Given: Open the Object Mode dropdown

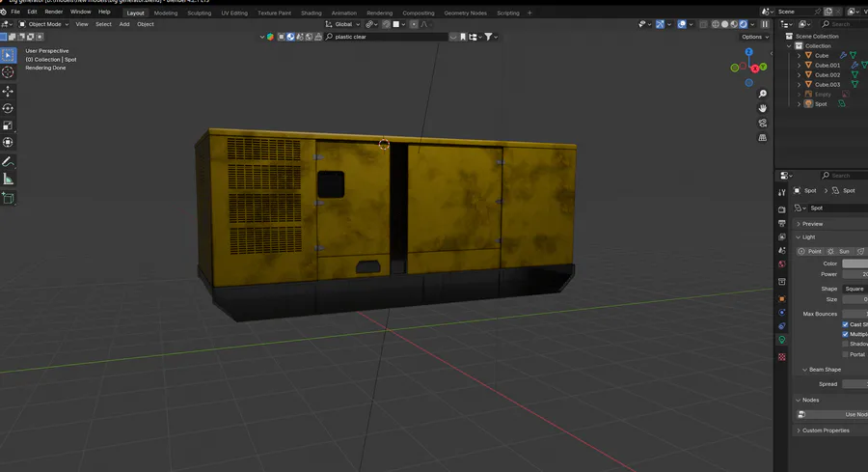Looking at the screenshot, I should coord(43,24).
